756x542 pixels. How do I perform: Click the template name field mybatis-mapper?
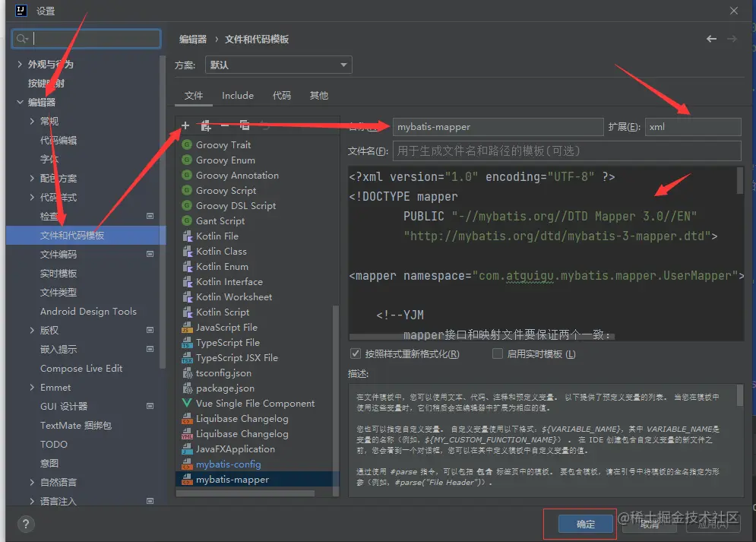(x=498, y=127)
